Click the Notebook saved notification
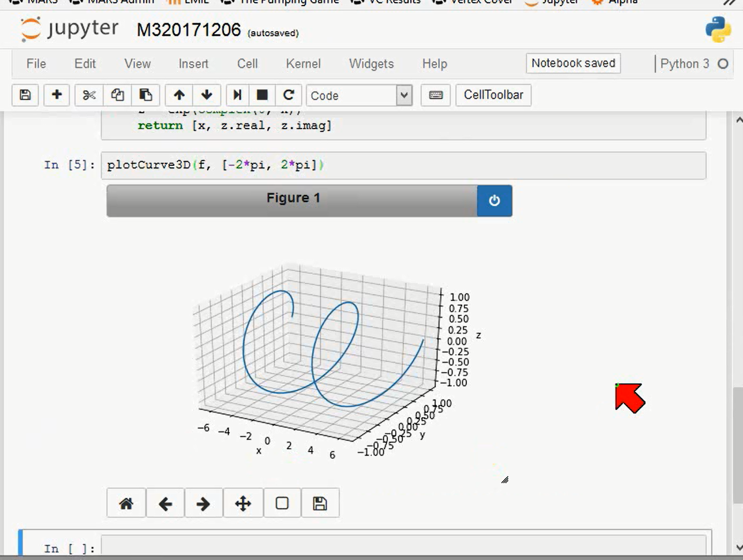Screen dimensions: 743x560 click(573, 63)
